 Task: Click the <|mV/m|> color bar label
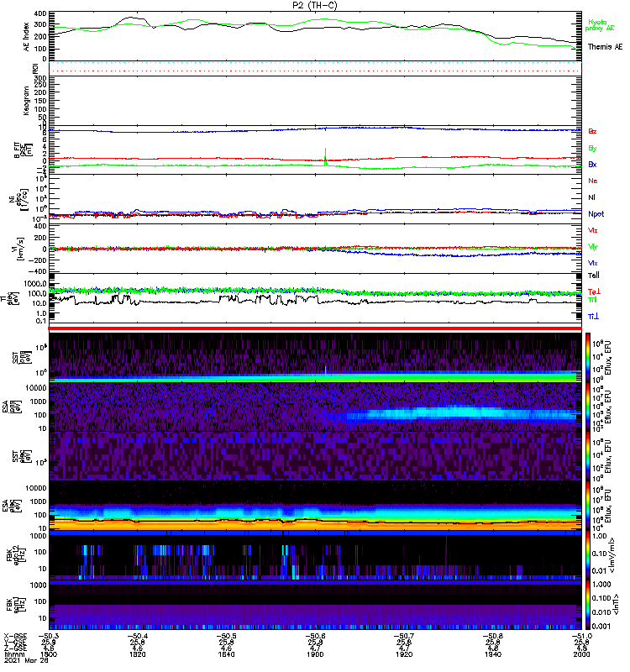pyautogui.click(x=612, y=555)
